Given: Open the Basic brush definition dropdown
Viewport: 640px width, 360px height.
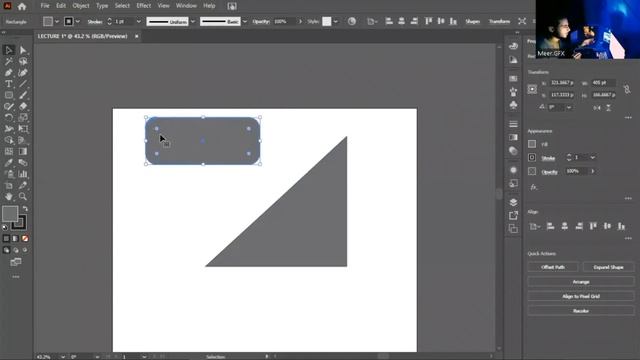Looking at the screenshot, I should pyautogui.click(x=245, y=22).
